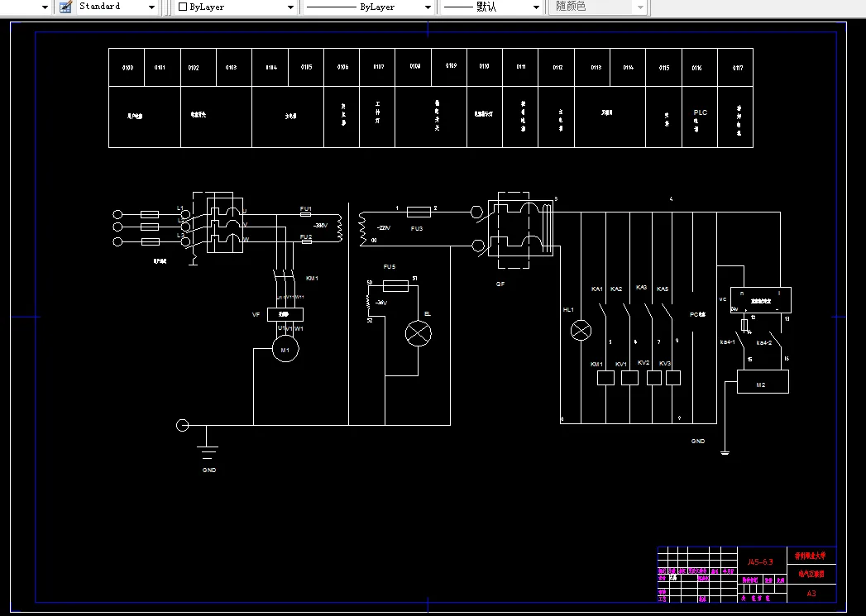The height and width of the screenshot is (616, 866).
Task: Click the KA3 contact label
Action: (641, 288)
